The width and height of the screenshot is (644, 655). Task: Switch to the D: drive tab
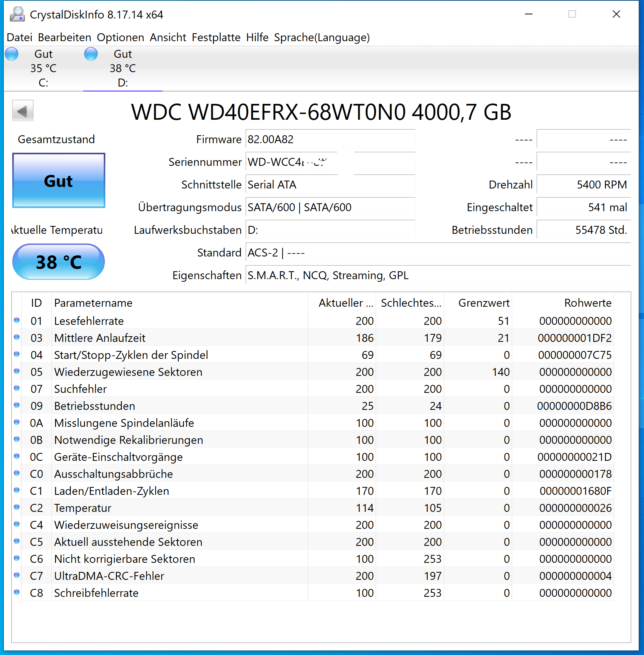pos(123,68)
